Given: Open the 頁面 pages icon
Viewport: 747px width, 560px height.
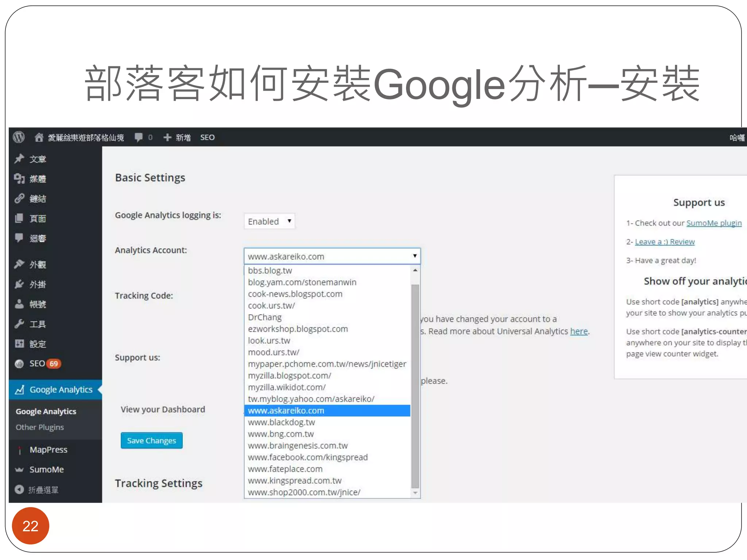Looking at the screenshot, I should (x=19, y=218).
